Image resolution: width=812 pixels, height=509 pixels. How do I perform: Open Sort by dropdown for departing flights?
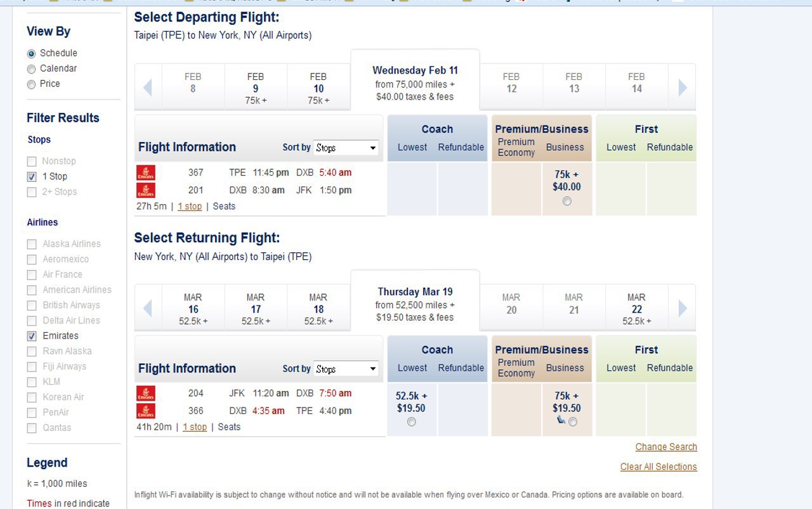tap(346, 148)
